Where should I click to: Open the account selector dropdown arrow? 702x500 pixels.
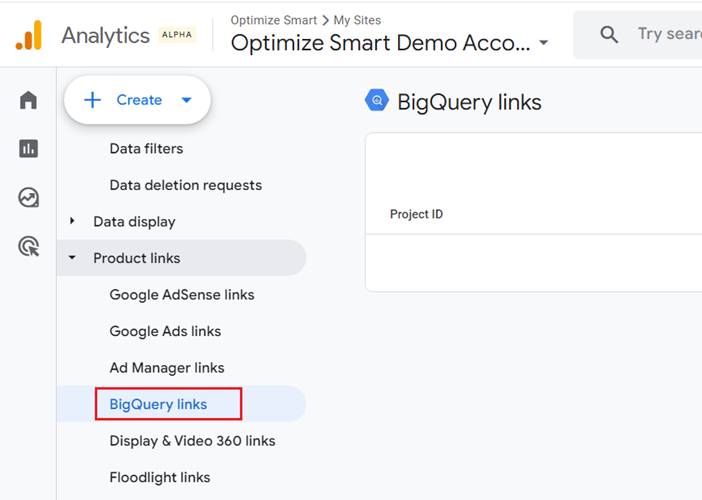click(544, 43)
